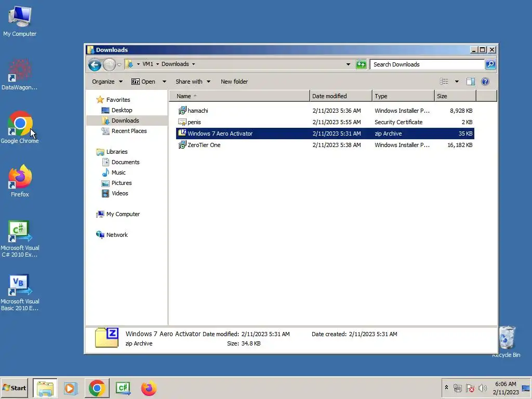
Task: Open the DataWagon desktop shortcut
Action: (19, 74)
